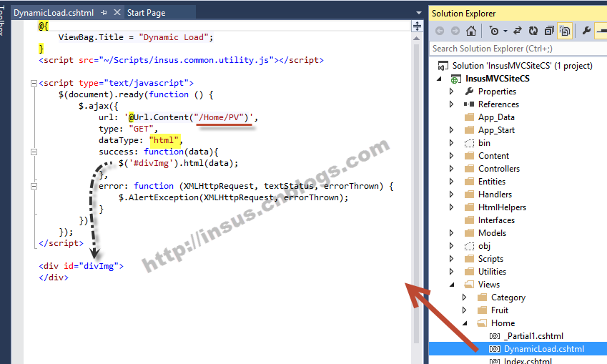This screenshot has width=607, height=364.
Task: Click the Scripts folder icon
Action: click(469, 259)
